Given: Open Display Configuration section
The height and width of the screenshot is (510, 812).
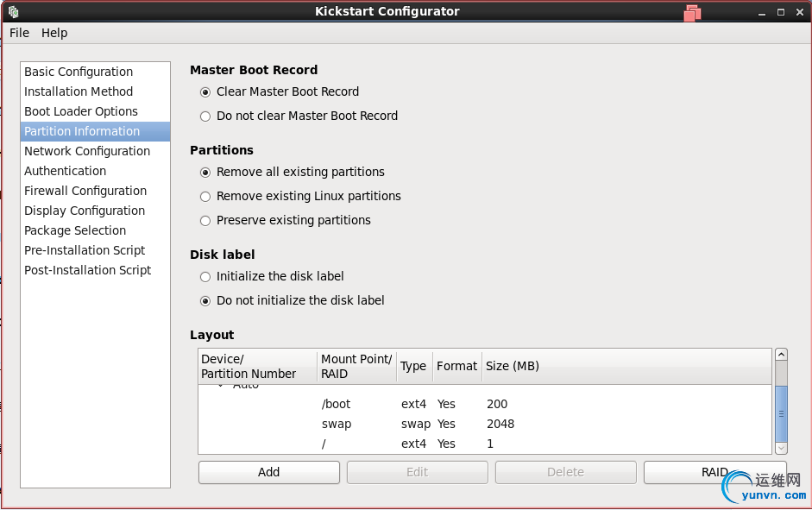Looking at the screenshot, I should (95, 211).
